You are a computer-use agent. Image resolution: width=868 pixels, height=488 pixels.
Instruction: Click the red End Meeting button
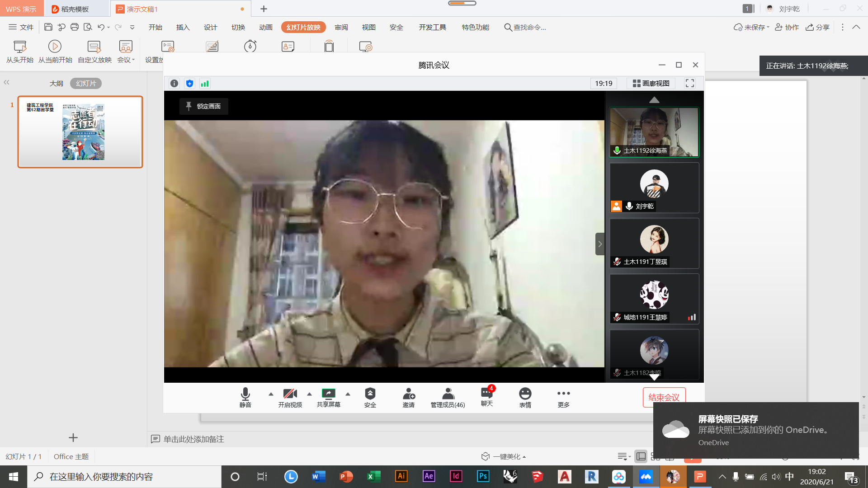pos(664,397)
